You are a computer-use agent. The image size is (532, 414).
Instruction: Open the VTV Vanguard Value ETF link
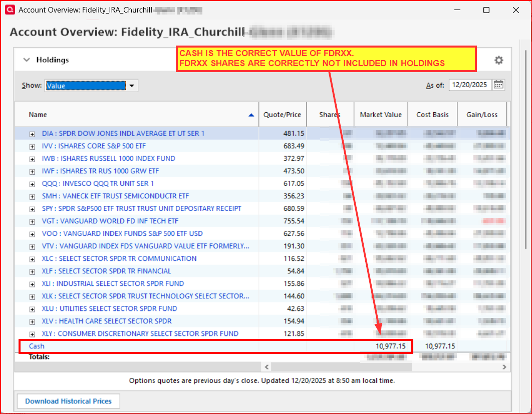[x=146, y=246]
